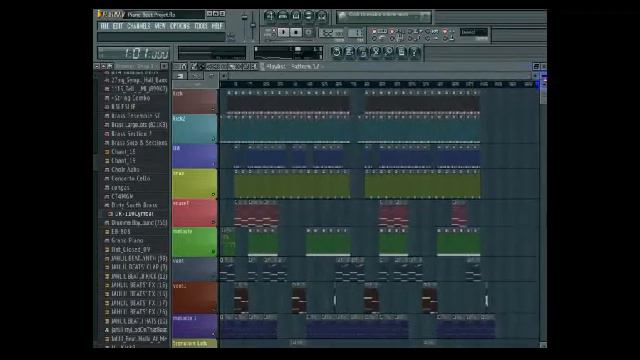
Task: Click the purple track label near the bottom
Action: tap(194, 326)
